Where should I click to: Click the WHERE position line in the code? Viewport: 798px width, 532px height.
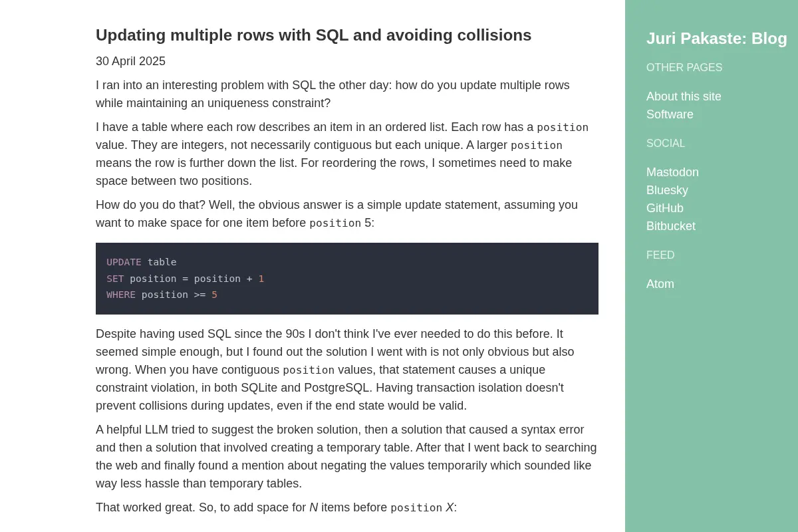coord(162,295)
